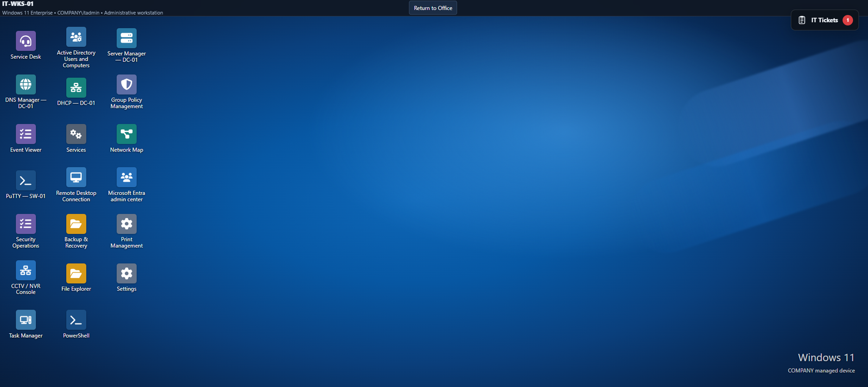Open the IT Tickets panel button
The image size is (868, 387).
point(825,20)
